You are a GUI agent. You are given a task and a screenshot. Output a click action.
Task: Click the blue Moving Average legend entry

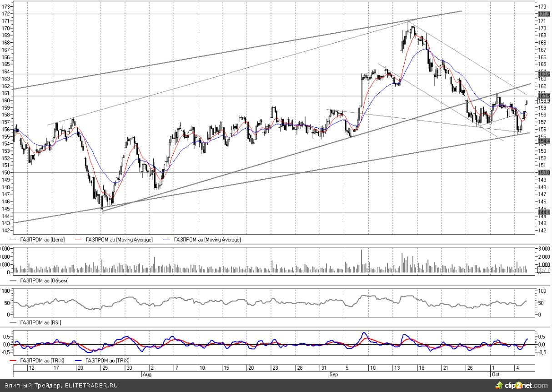click(x=207, y=239)
